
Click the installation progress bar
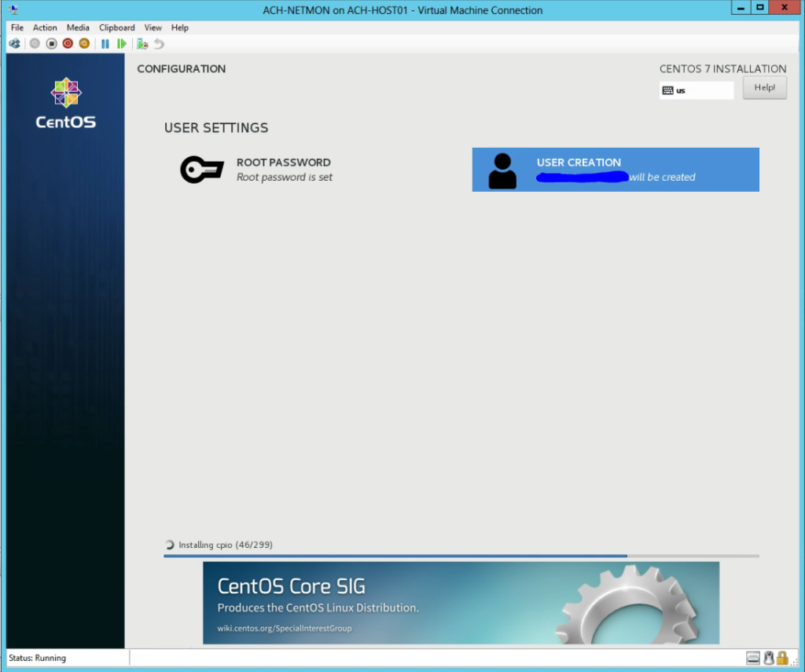point(461,556)
